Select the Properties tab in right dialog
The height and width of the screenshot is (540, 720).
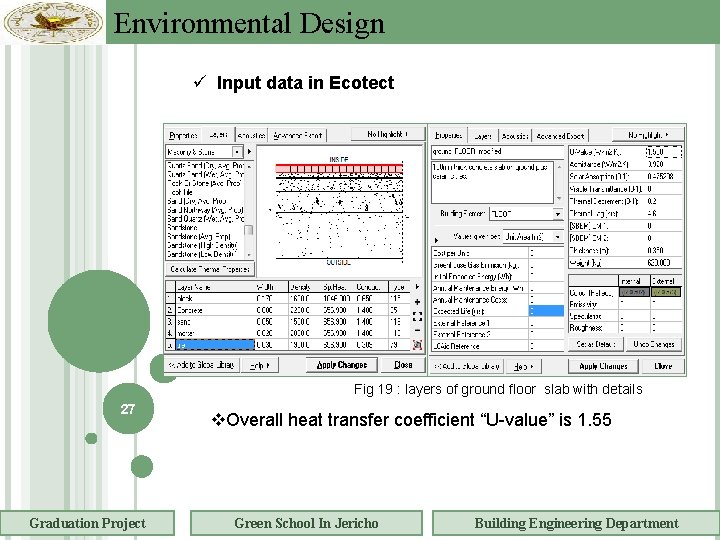click(x=449, y=135)
